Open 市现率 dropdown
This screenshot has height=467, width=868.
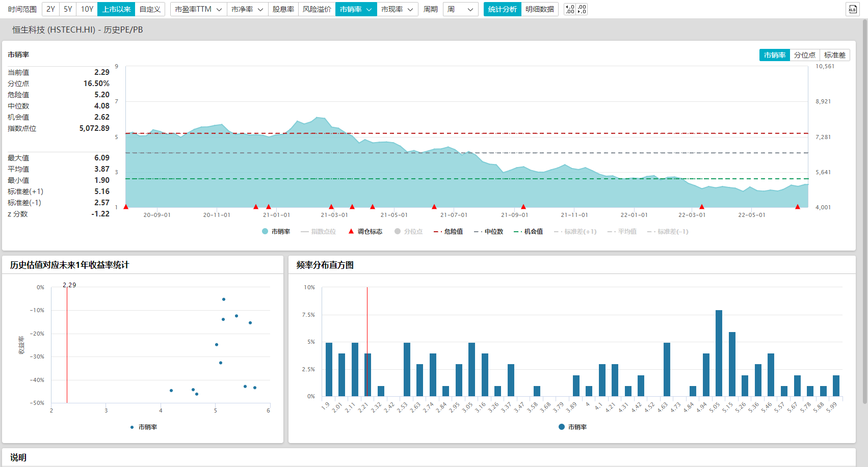coord(397,9)
